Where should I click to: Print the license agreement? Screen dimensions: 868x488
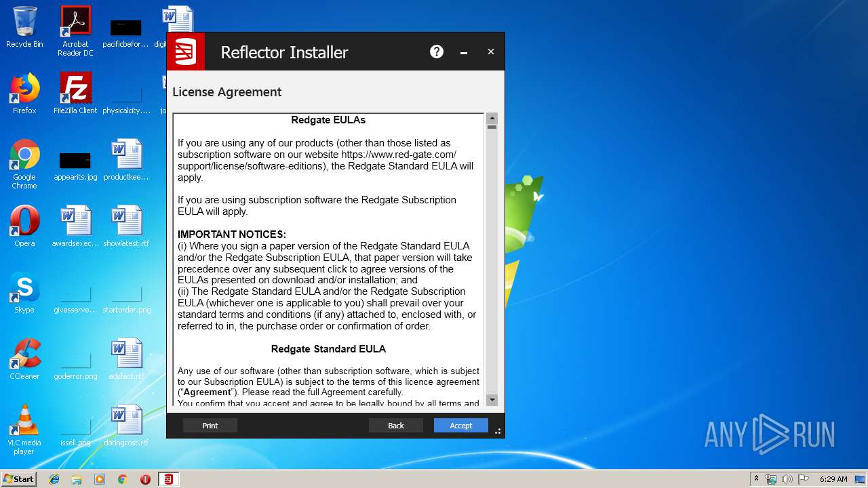(210, 426)
